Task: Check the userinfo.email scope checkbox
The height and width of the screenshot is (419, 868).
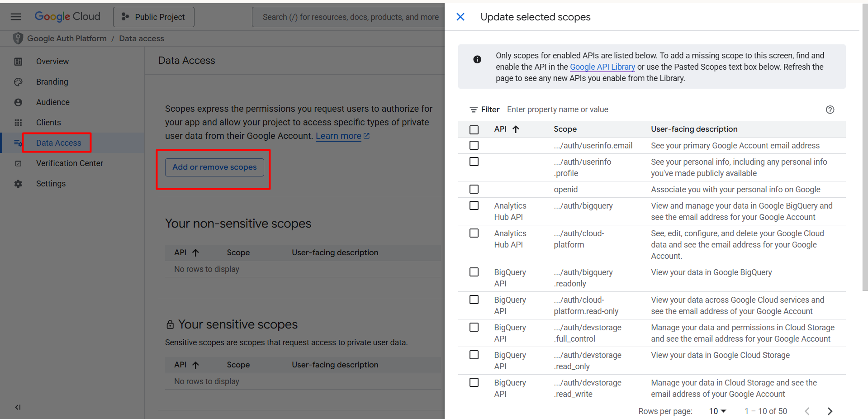Action: [474, 145]
